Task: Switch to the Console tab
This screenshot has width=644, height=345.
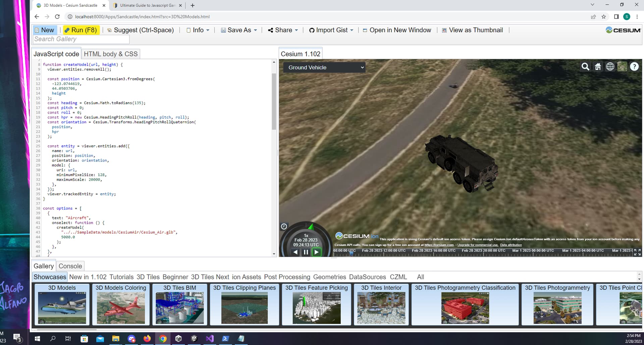Action: [x=70, y=266]
